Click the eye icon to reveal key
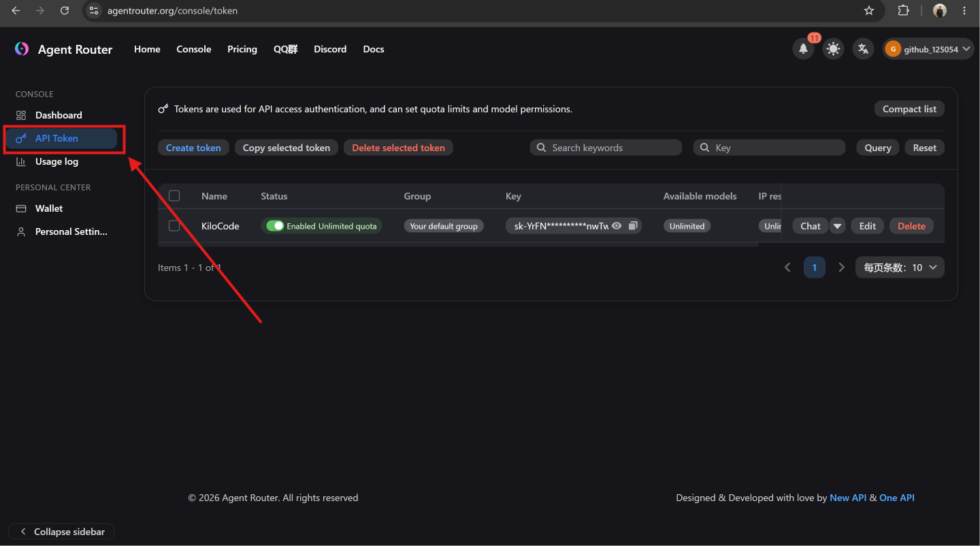The height and width of the screenshot is (546, 980). (x=617, y=226)
